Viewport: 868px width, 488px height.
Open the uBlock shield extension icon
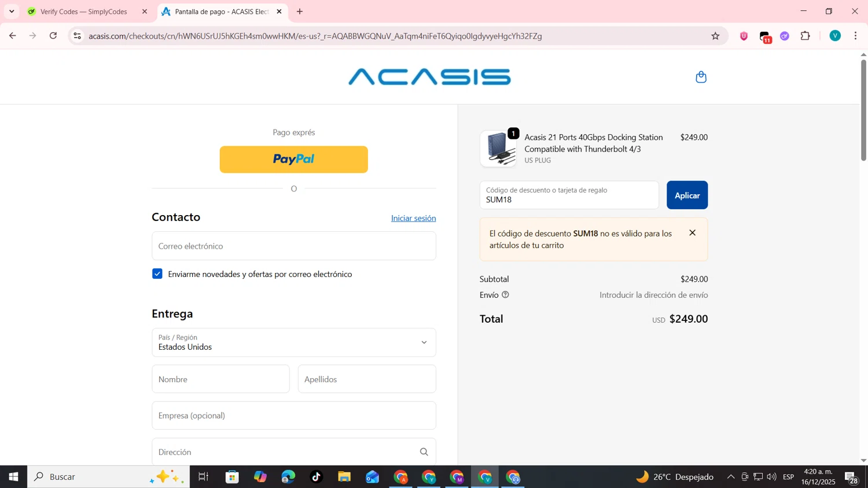click(x=744, y=36)
